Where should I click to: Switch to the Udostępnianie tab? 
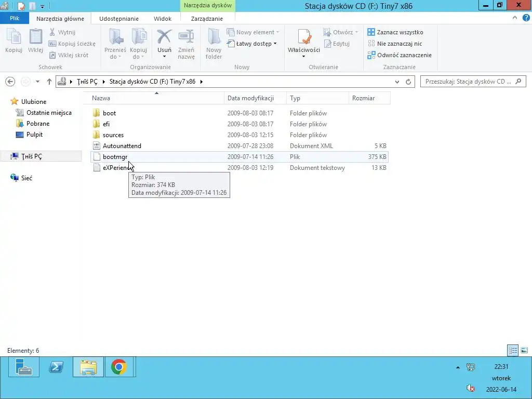tap(119, 19)
